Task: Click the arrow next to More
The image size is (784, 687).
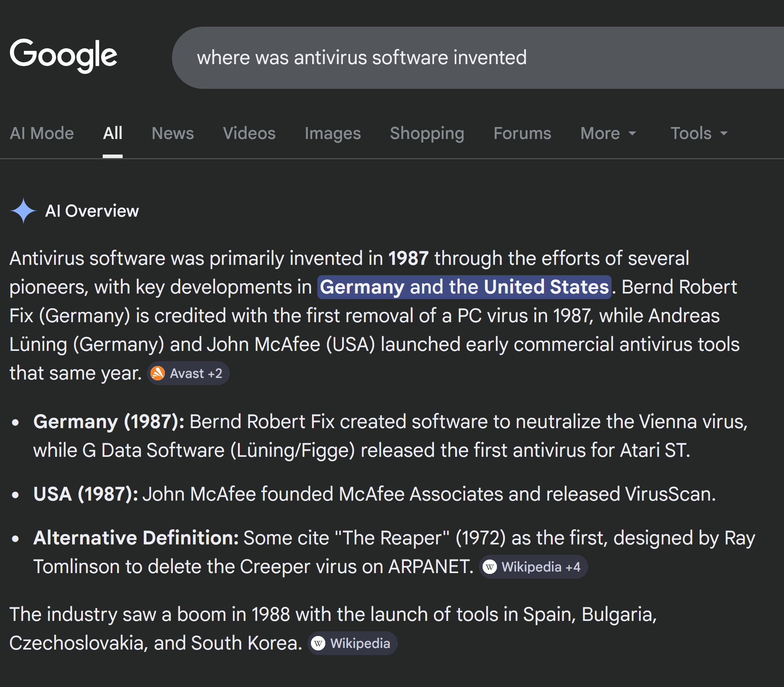Action: point(632,134)
